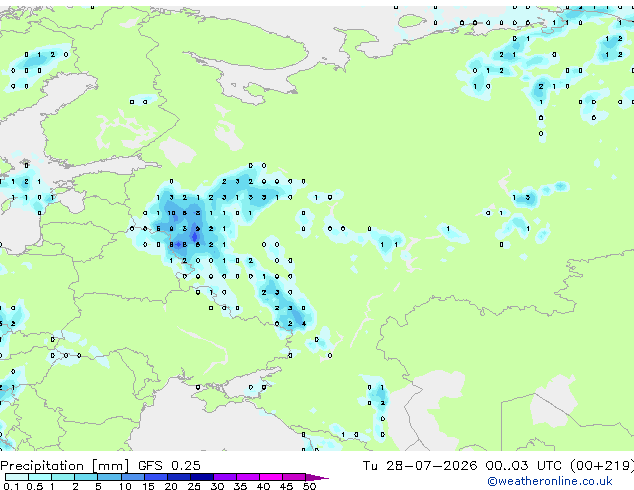Click the 'GFS 0.25' model label
The image size is (634, 490).
point(169,466)
